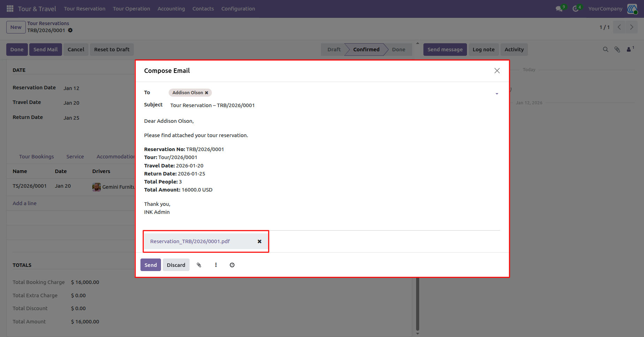Open the Accounting menu

(171, 9)
